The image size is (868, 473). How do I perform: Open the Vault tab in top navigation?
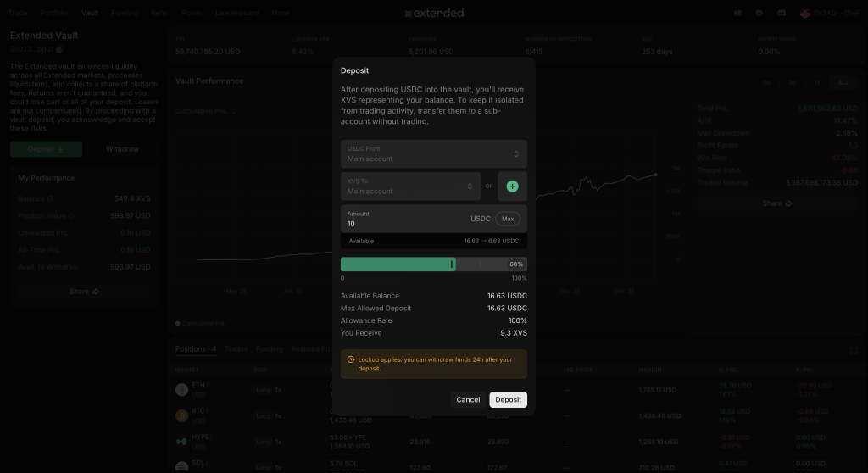[x=90, y=14]
